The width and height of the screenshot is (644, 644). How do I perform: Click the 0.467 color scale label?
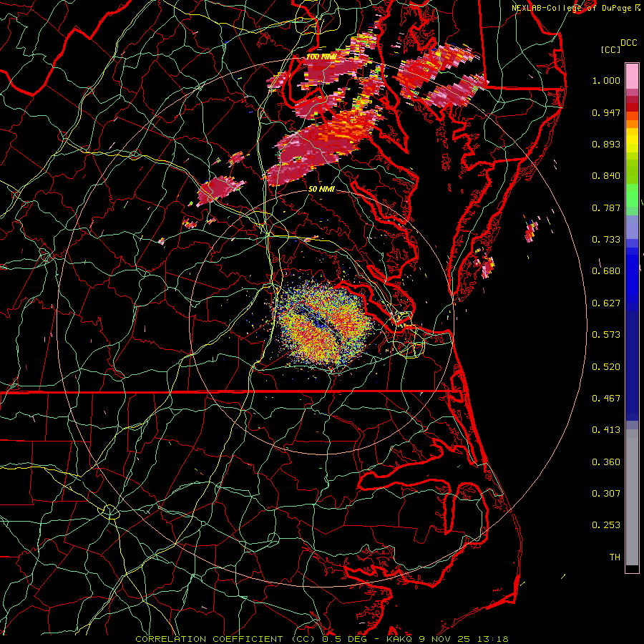pos(606,399)
